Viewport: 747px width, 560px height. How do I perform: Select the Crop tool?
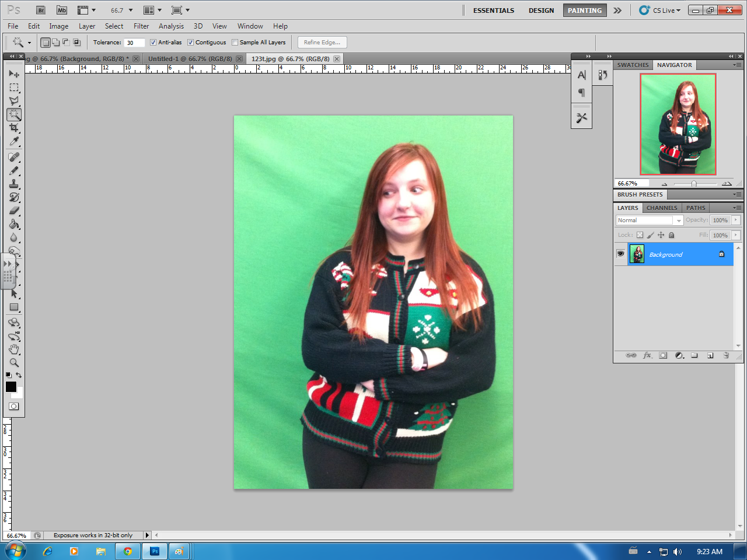[x=14, y=128]
